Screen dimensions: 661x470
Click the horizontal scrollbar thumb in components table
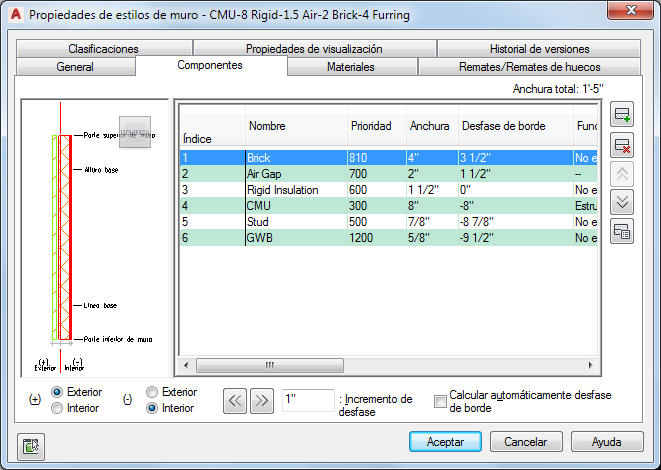(x=270, y=365)
